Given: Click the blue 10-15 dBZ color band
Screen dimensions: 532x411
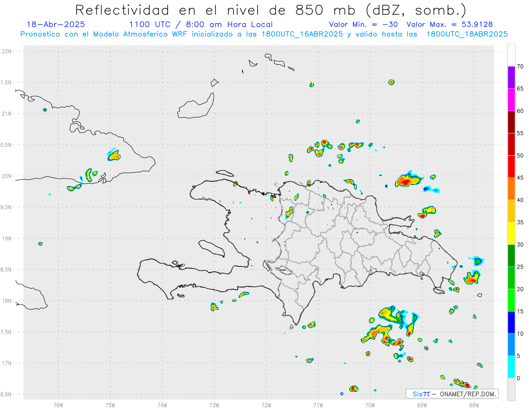Looking at the screenshot, I should pyautogui.click(x=511, y=322).
